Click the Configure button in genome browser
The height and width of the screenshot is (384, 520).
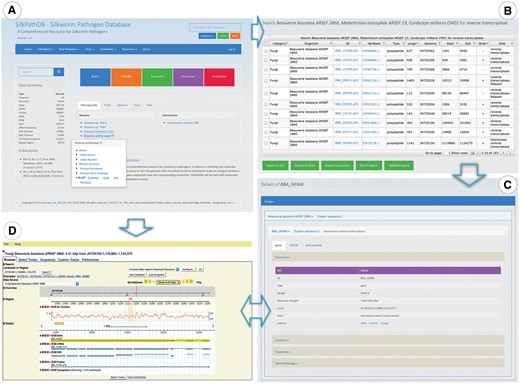point(188,269)
